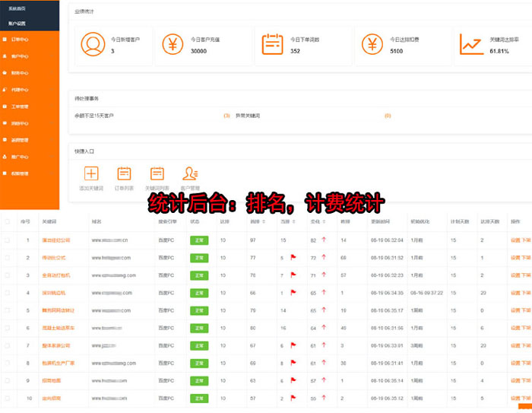This screenshot has width=532, height=413.
Task: Open the 余额不足15天客户 pending item
Action: (x=94, y=116)
